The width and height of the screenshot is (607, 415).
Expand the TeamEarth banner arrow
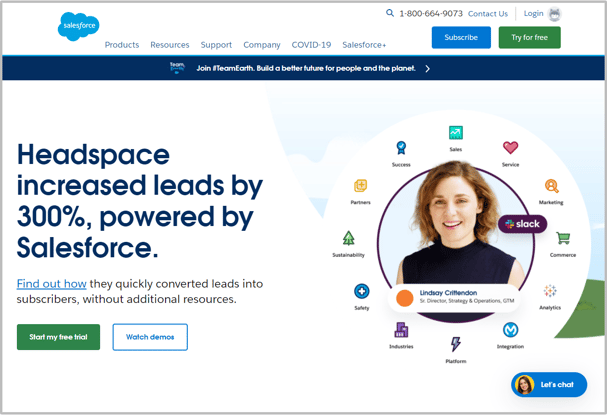point(427,69)
